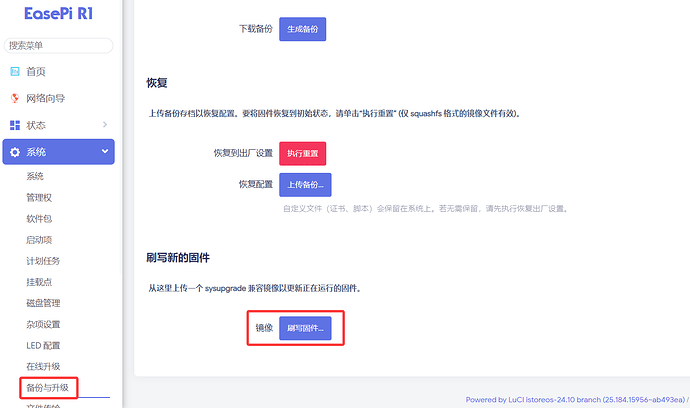Click the 首页 home icon in sidebar
This screenshot has height=408, width=690.
coord(15,72)
